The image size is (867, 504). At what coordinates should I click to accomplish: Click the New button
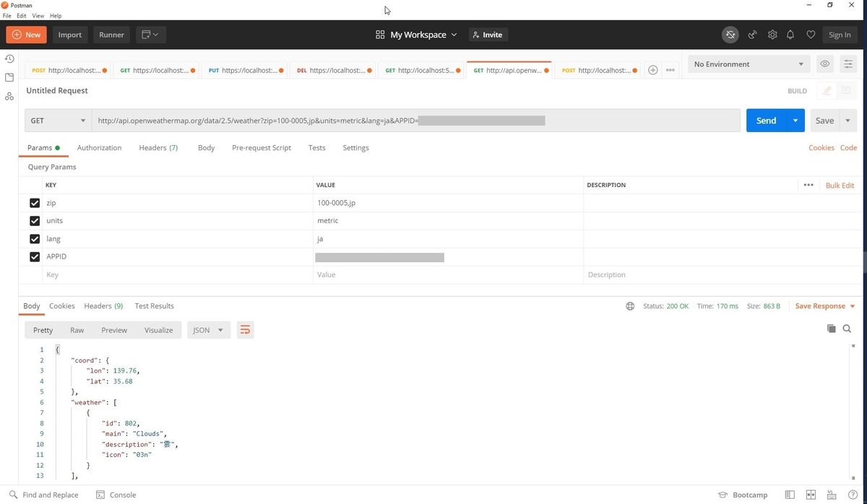pos(27,35)
